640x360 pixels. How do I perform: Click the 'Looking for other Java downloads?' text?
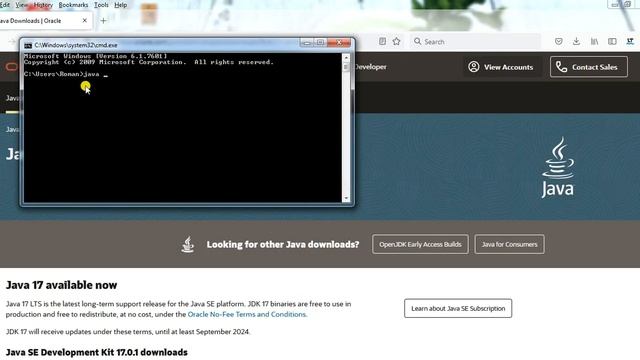coord(283,244)
